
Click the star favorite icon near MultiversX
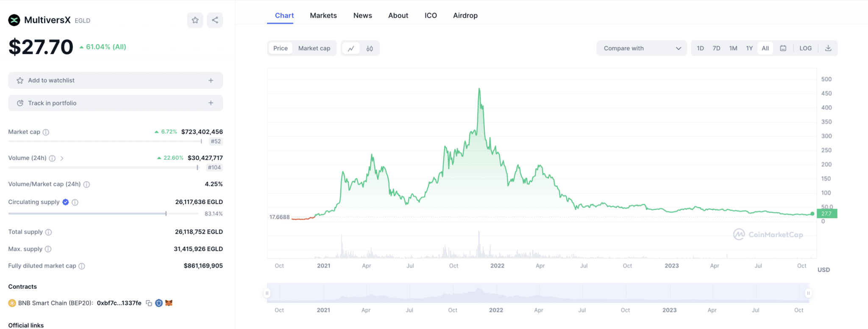(x=195, y=20)
